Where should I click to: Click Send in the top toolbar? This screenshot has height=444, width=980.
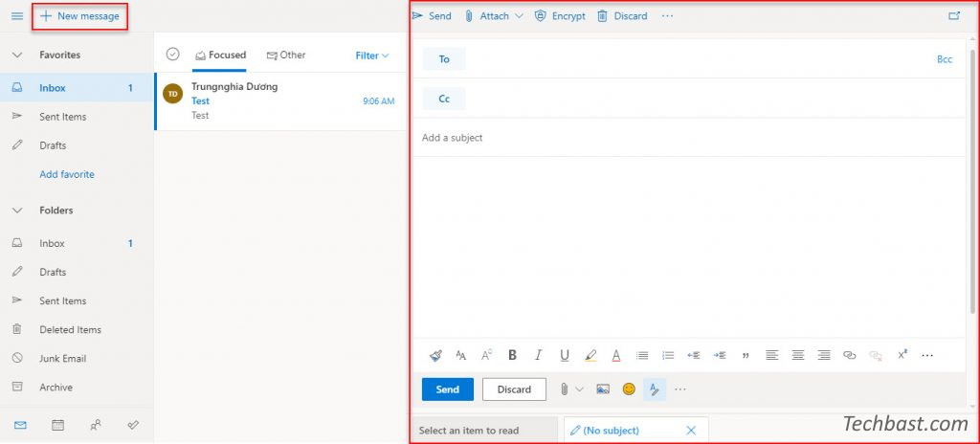coord(432,16)
